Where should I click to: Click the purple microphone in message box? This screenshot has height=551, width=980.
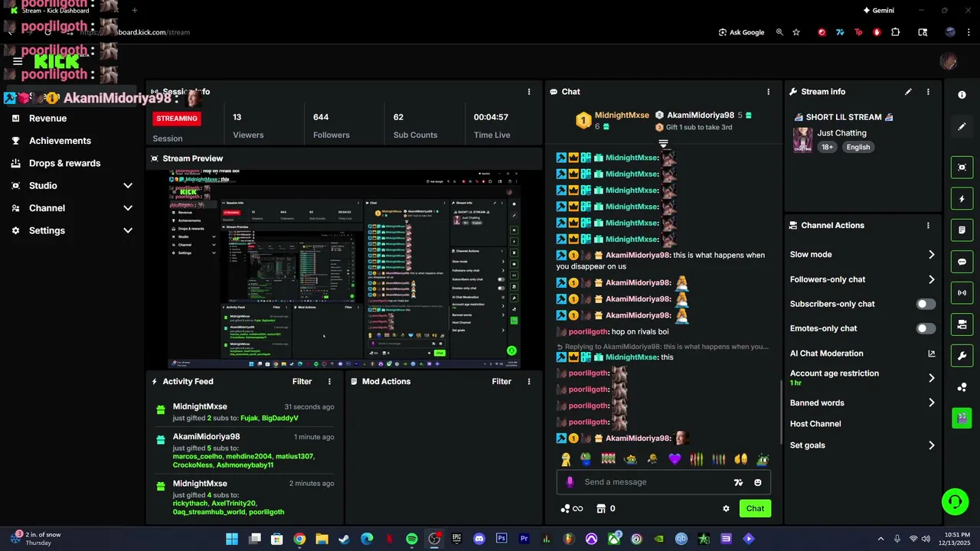(570, 482)
